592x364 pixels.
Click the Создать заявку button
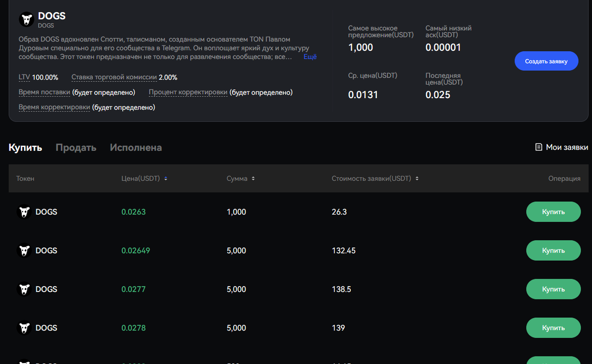pyautogui.click(x=546, y=61)
